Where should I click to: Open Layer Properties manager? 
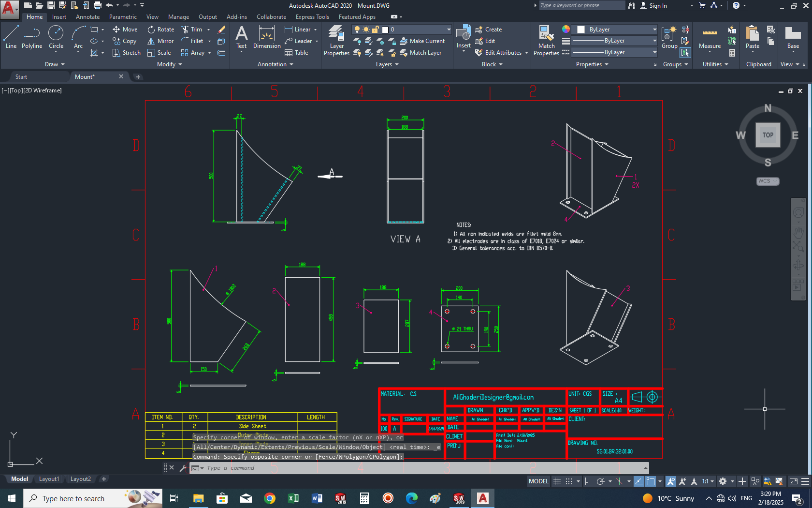[336, 41]
